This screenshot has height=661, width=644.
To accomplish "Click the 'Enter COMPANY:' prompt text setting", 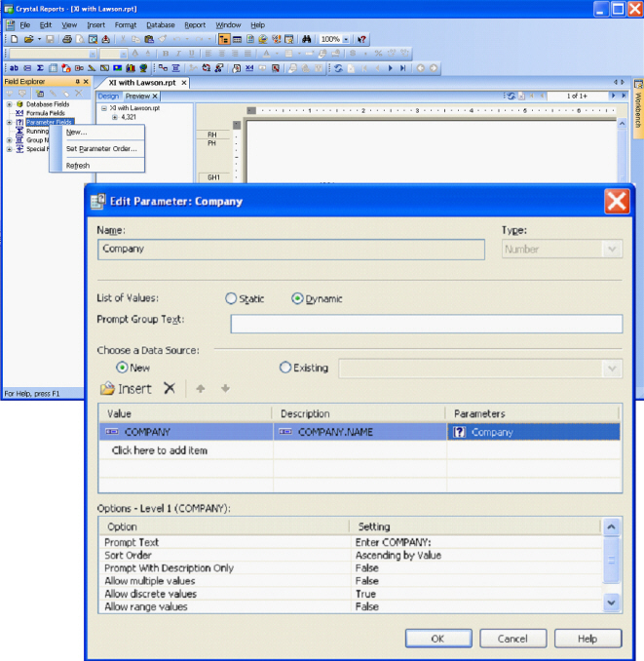I will pos(393,542).
